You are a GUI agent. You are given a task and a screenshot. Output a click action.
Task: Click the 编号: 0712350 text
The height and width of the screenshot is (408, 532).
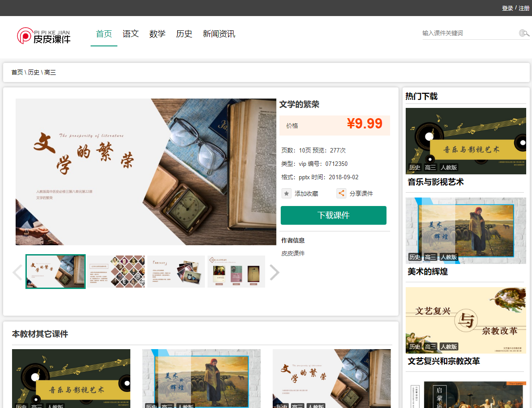click(328, 164)
